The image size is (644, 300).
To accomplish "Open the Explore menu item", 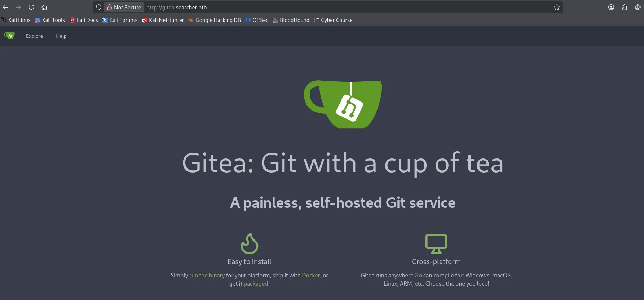I will tap(34, 36).
